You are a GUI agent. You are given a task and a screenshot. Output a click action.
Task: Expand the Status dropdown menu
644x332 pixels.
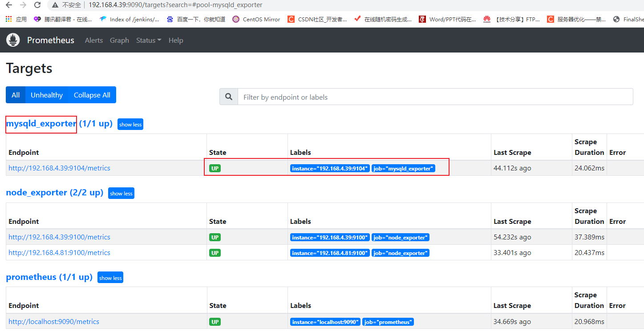[x=149, y=40]
